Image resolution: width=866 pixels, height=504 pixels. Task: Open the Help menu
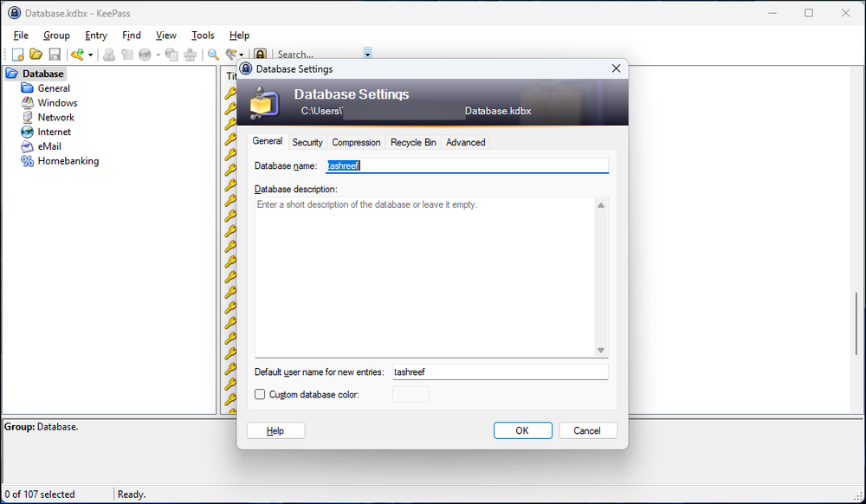[x=239, y=36]
